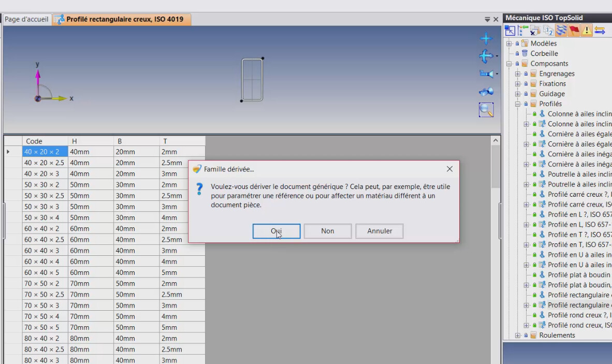Switch to the Page d'accueil tab
This screenshot has width=612, height=364.
[26, 20]
